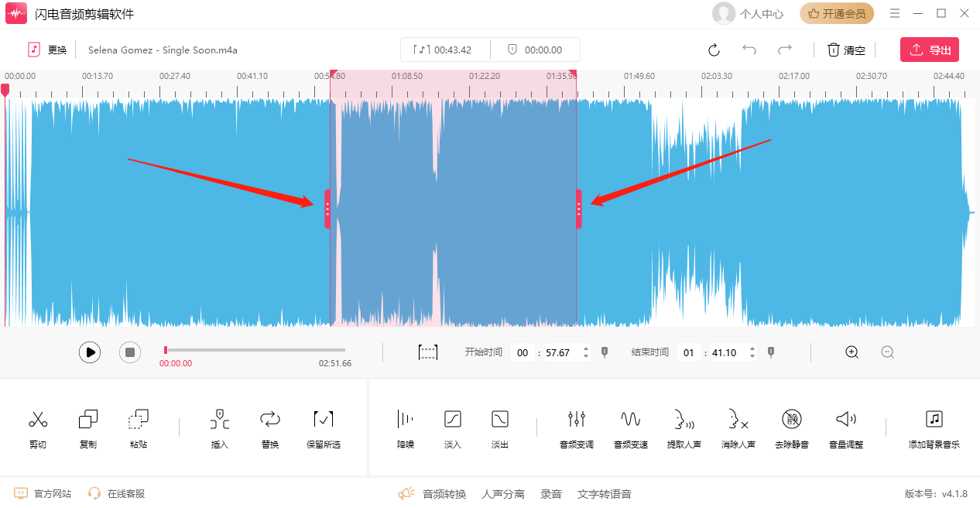The height and width of the screenshot is (508, 980).
Task: Change the audio file via 更换
Action: (47, 50)
